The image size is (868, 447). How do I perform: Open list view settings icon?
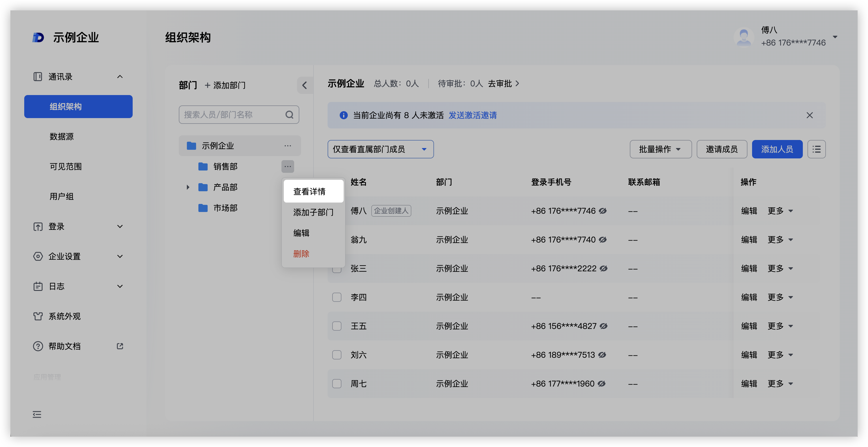click(x=816, y=149)
